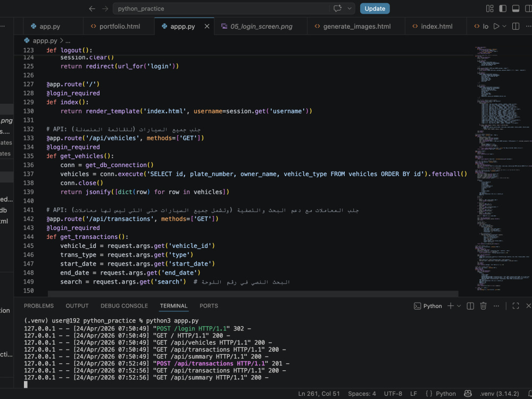The image size is (532, 399).
Task: Open the Customize Layout icon
Action: 489,9
